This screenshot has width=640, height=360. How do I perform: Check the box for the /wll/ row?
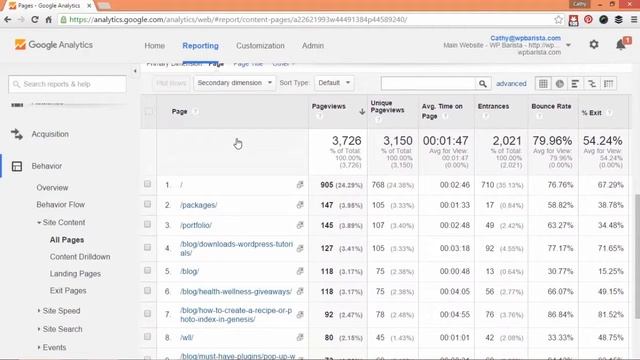[147, 337]
